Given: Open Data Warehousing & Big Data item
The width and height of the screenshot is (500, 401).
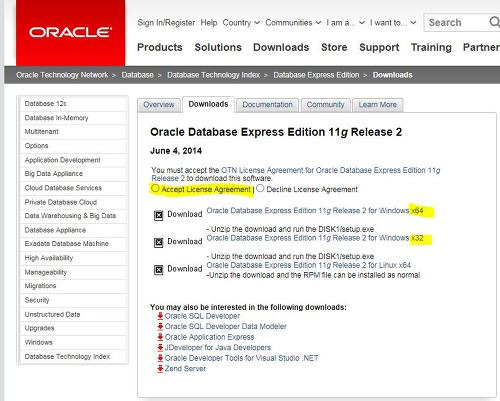Looking at the screenshot, I should tap(74, 216).
